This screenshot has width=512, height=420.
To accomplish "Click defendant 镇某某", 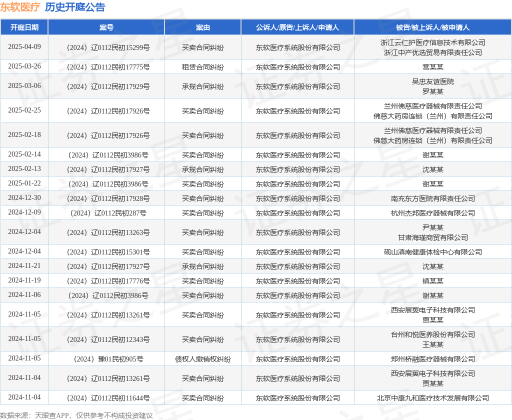I will point(432,281).
